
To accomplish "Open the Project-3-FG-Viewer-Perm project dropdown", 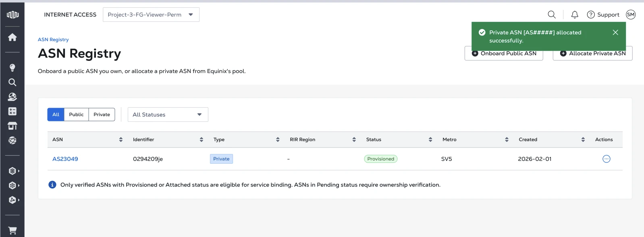I will pyautogui.click(x=151, y=15).
